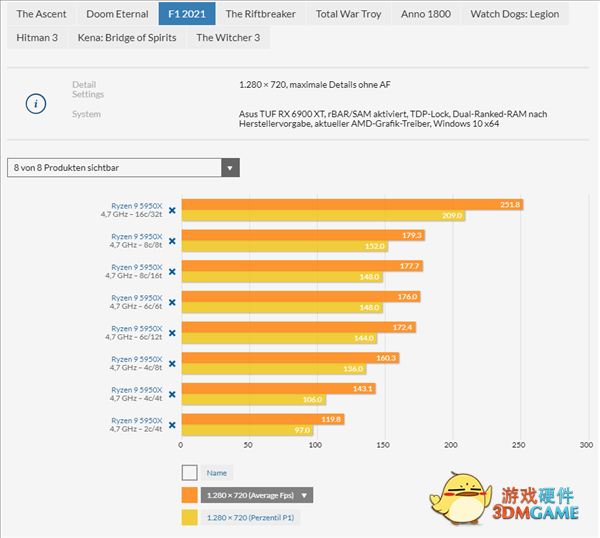Toggle the yellow Perzentil P1 legend box

[x=189, y=517]
